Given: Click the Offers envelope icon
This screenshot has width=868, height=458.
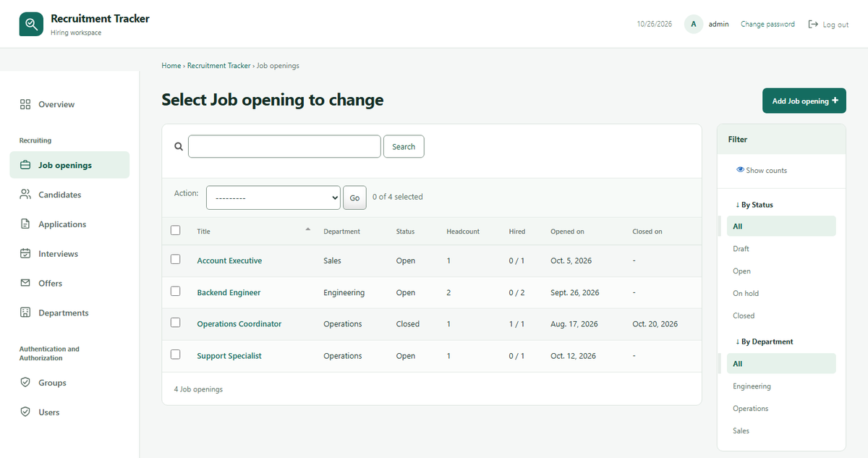Looking at the screenshot, I should tap(25, 283).
